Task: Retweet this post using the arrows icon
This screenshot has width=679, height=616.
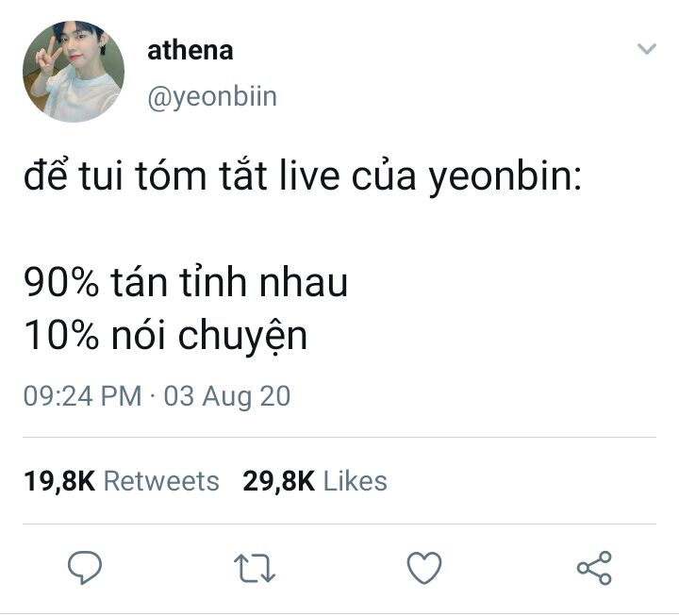Action: [x=255, y=568]
